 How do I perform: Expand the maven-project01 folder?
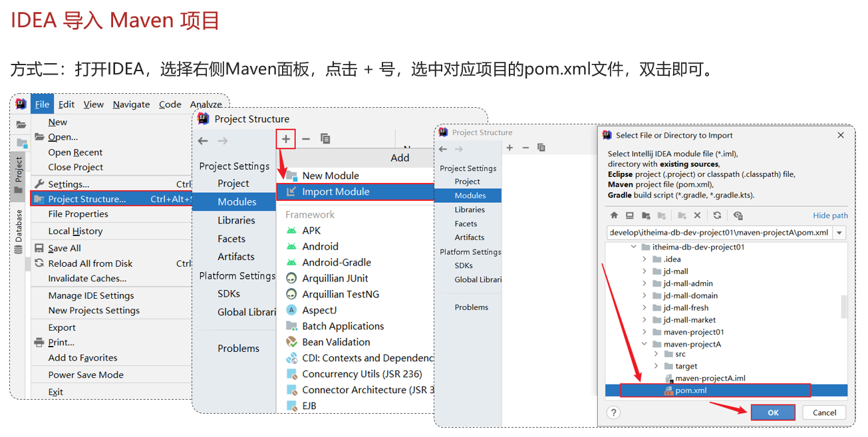645,332
